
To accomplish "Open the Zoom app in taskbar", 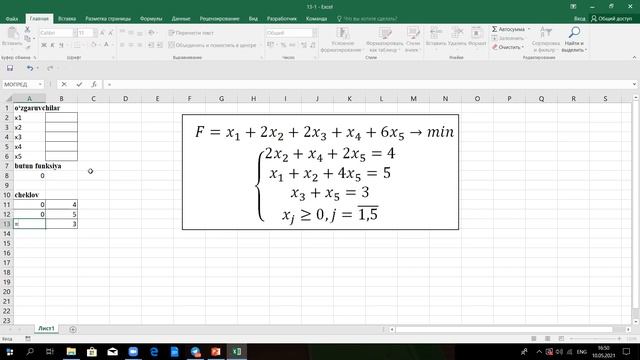I will (133, 351).
